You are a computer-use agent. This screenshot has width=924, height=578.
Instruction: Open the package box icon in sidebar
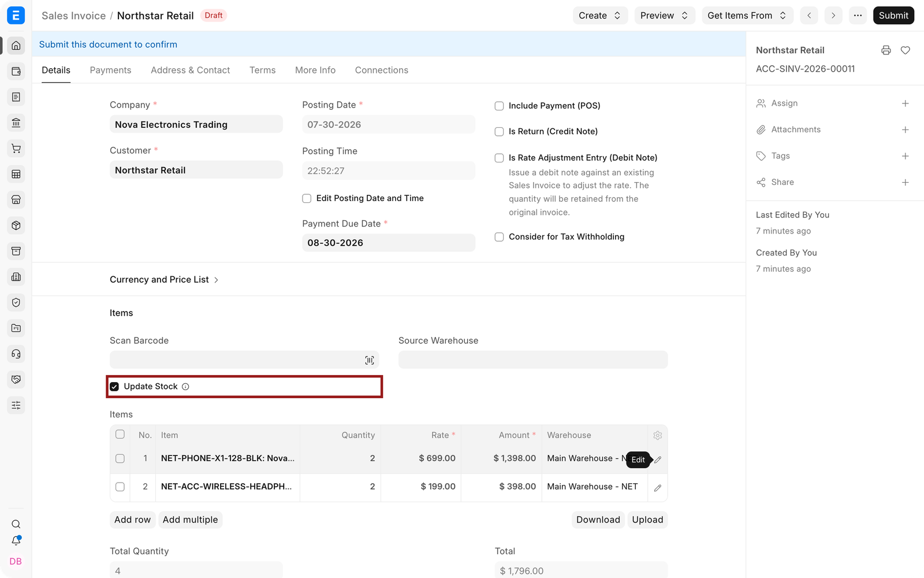click(x=16, y=225)
